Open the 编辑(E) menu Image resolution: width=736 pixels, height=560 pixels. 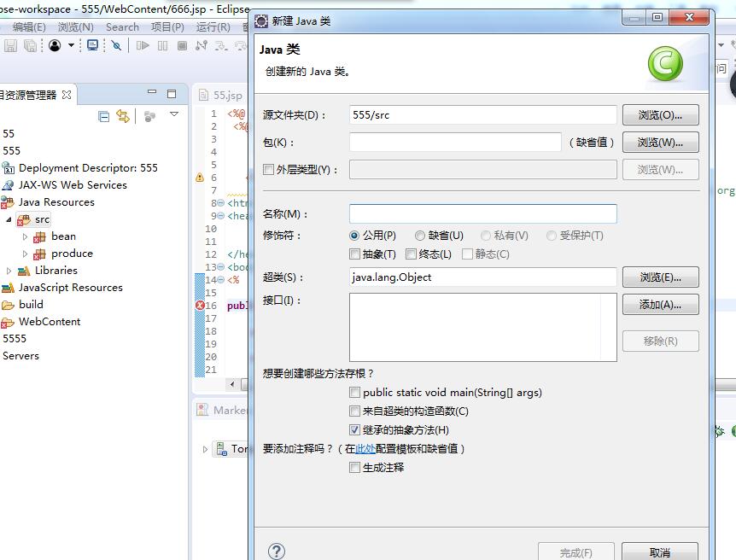(29, 27)
